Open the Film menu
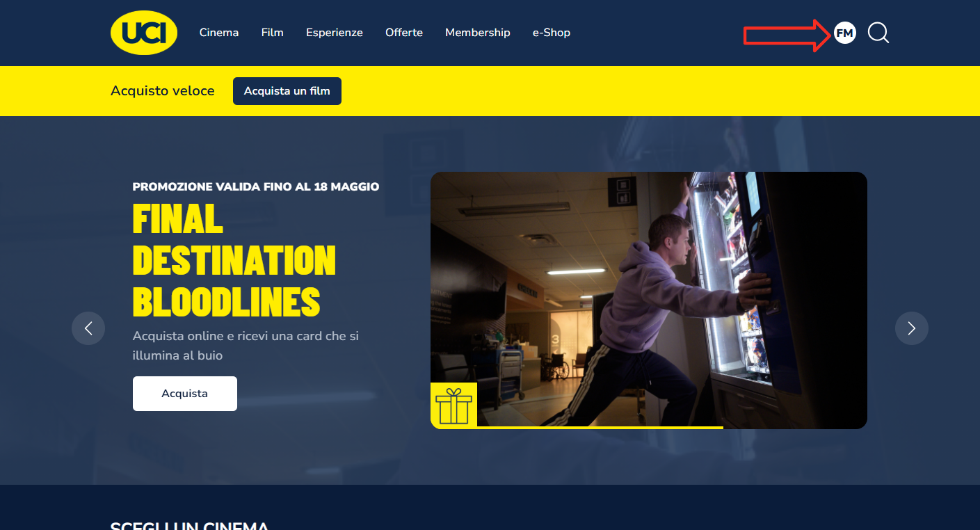 (273, 33)
